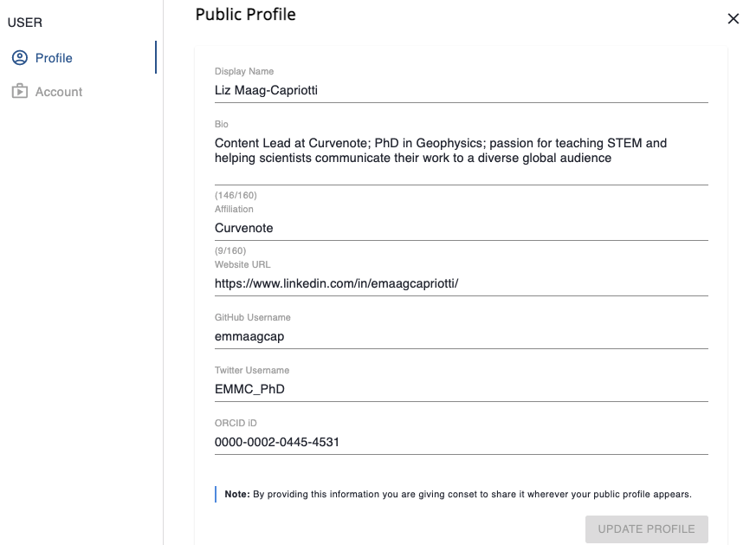Click the Public Profile heading
Screen dimensions: 756x545
point(245,15)
